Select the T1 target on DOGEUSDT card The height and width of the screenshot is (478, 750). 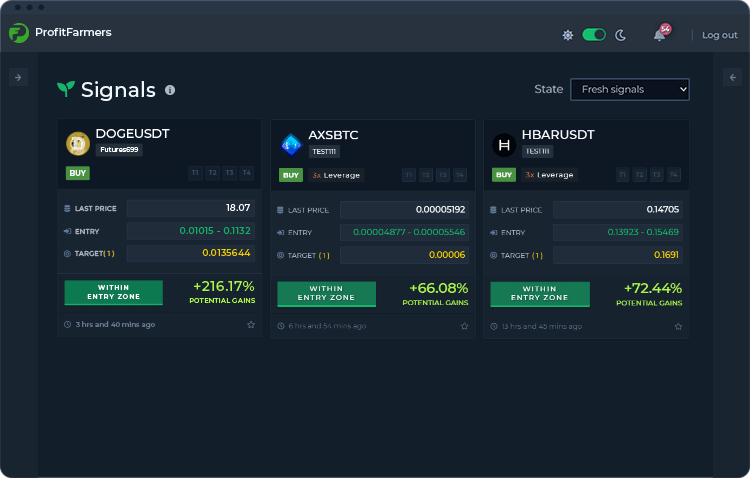tap(195, 173)
